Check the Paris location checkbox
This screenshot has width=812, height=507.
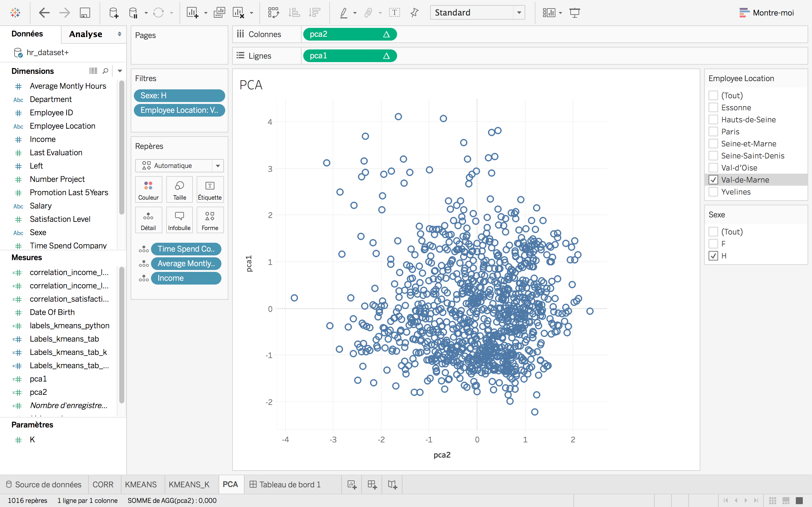click(713, 132)
